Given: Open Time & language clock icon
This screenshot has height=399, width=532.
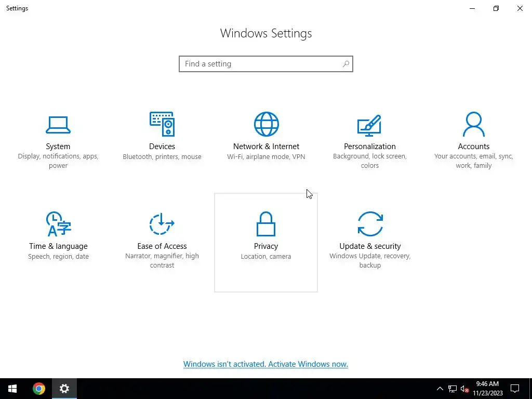Looking at the screenshot, I should click(x=58, y=224).
